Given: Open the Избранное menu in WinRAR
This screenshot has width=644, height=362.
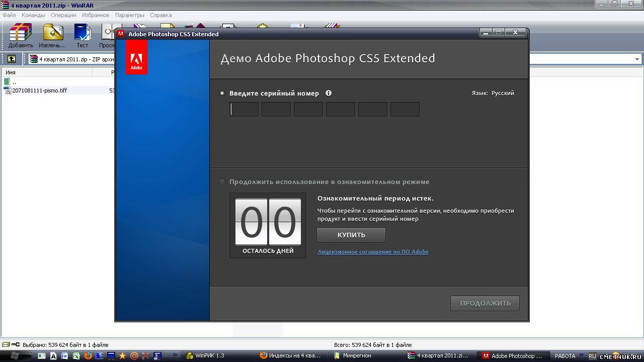Looking at the screenshot, I should [96, 15].
